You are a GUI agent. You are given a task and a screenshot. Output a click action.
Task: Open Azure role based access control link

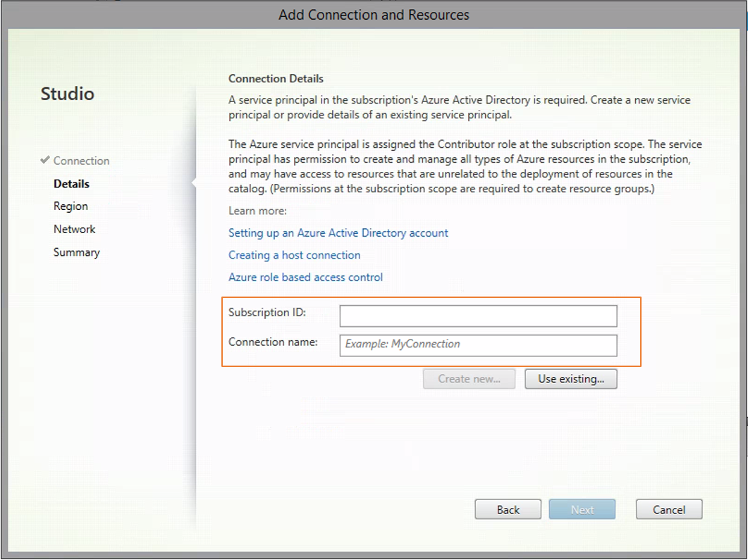point(305,278)
